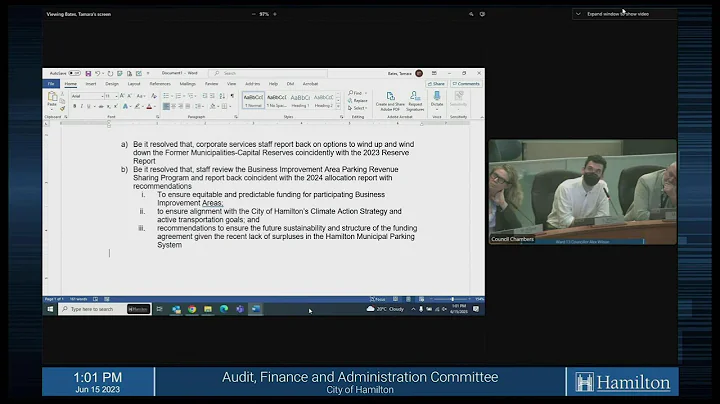Click the Word title bar Search box
Image resolution: width=720 pixels, height=404 pixels.
click(269, 73)
